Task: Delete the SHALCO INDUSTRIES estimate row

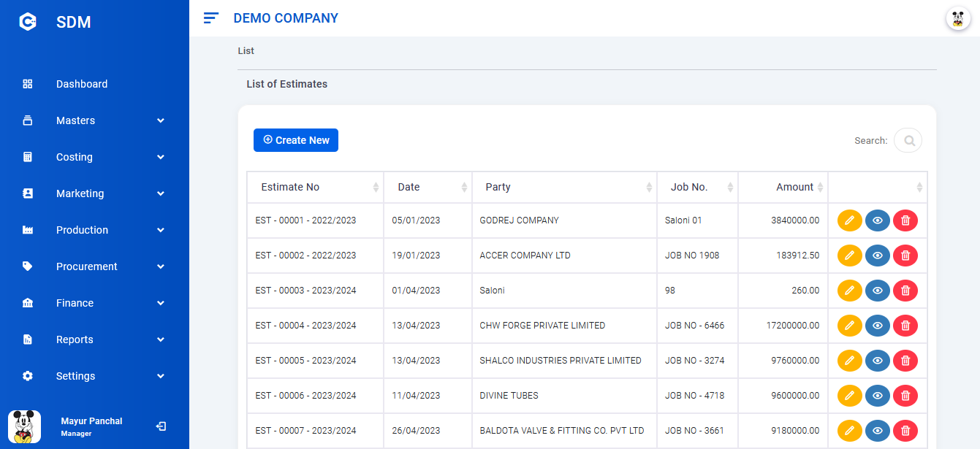Action: [x=905, y=361]
